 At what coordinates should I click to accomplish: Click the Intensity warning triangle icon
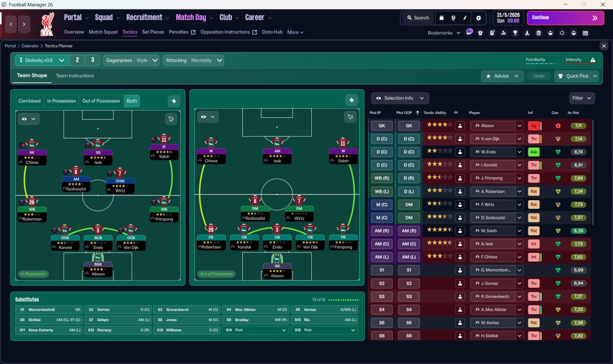point(593,60)
